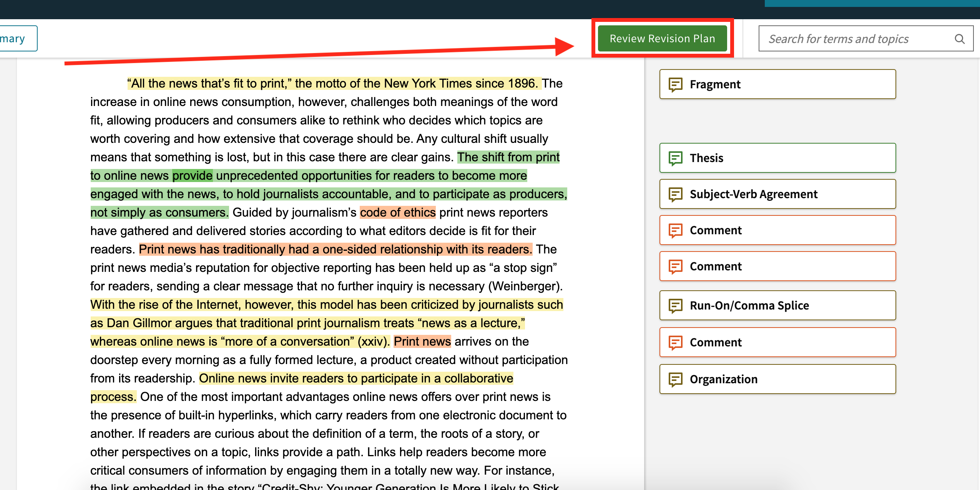Viewport: 980px width, 490px height.
Task: Click the Subject-Verb Agreement comment bubble icon
Action: pos(675,194)
